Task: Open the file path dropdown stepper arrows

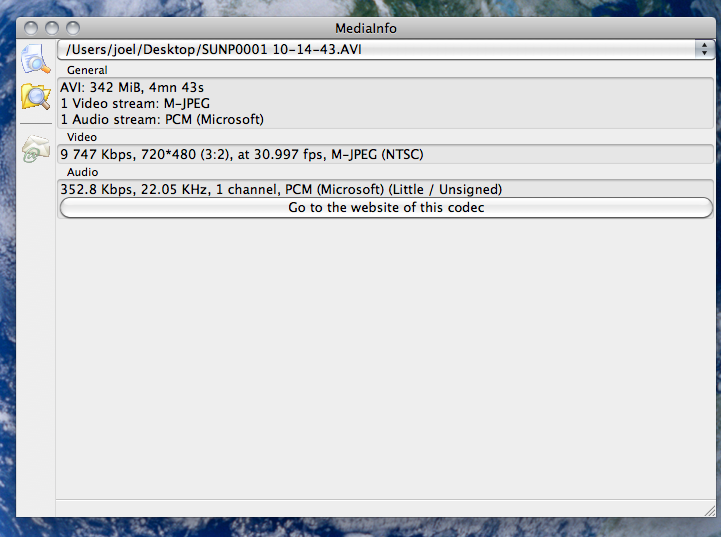Action: click(704, 49)
